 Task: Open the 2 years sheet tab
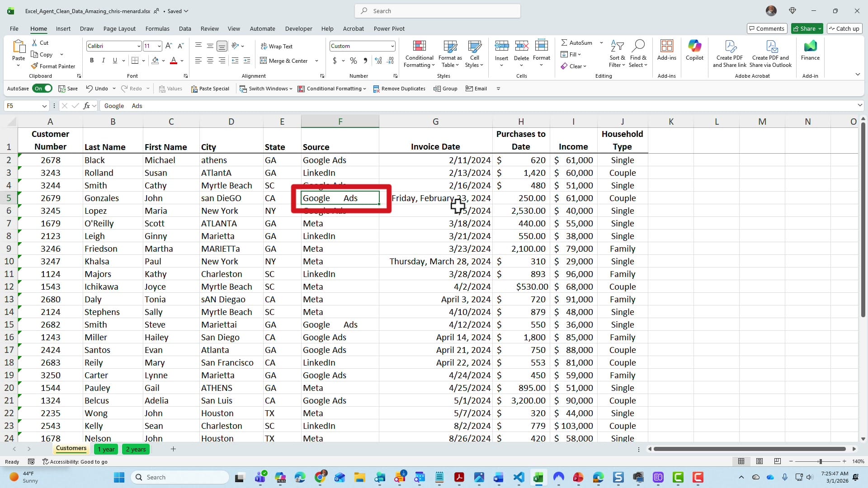pos(136,449)
